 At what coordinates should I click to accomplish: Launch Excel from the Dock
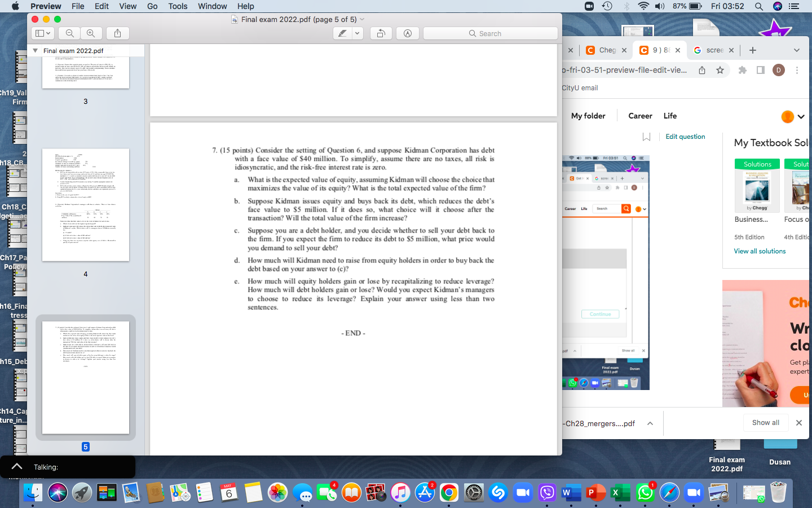(620, 493)
